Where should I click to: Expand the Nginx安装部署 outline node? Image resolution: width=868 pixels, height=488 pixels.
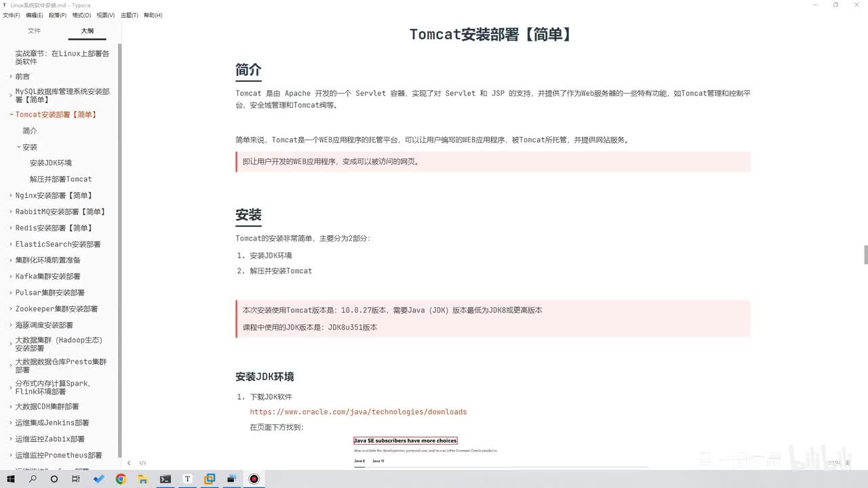point(11,195)
